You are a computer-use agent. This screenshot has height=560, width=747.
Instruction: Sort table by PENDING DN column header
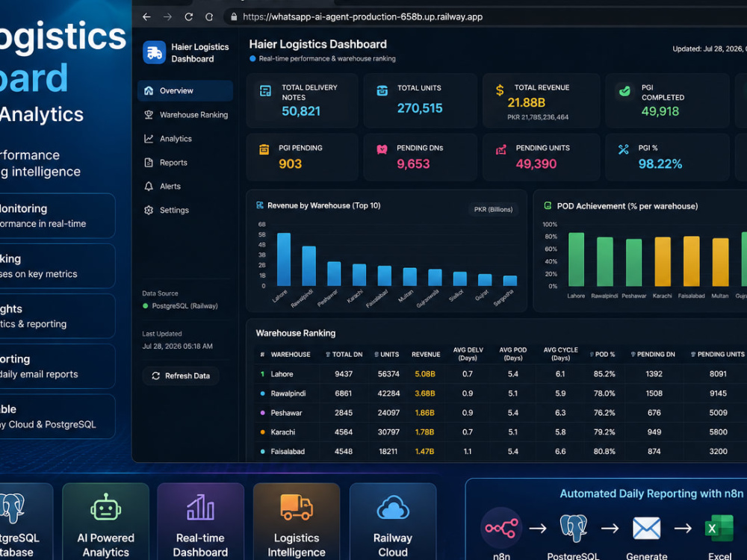[x=653, y=354]
